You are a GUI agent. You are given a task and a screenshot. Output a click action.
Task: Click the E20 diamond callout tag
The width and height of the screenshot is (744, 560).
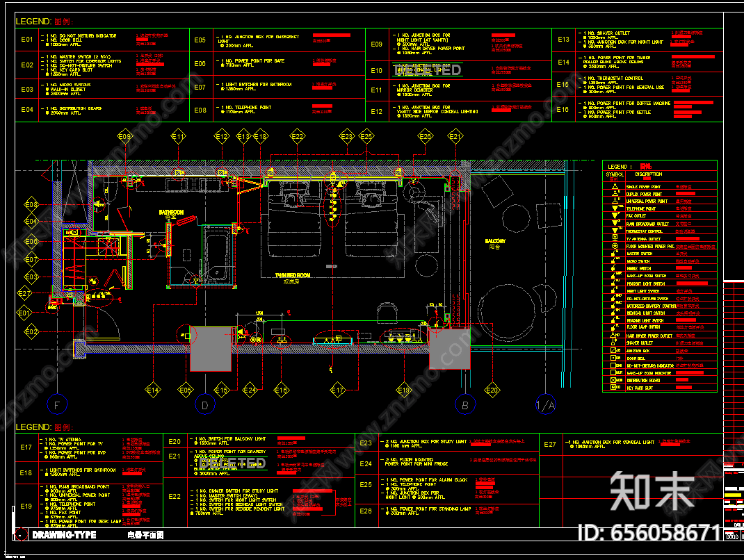(492, 390)
